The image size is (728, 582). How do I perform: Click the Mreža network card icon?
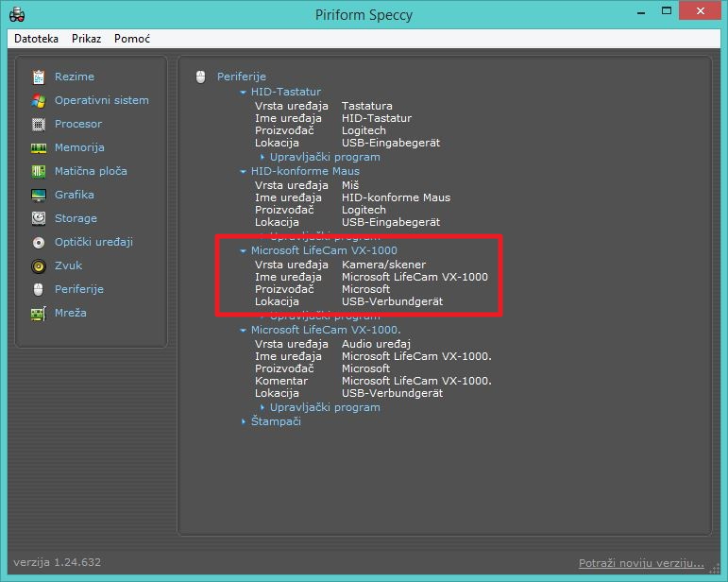[39, 313]
